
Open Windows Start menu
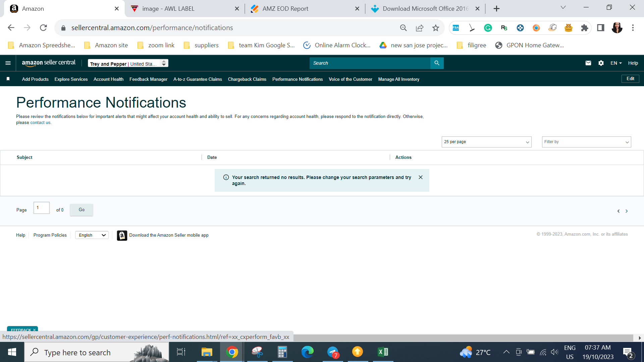click(x=12, y=352)
